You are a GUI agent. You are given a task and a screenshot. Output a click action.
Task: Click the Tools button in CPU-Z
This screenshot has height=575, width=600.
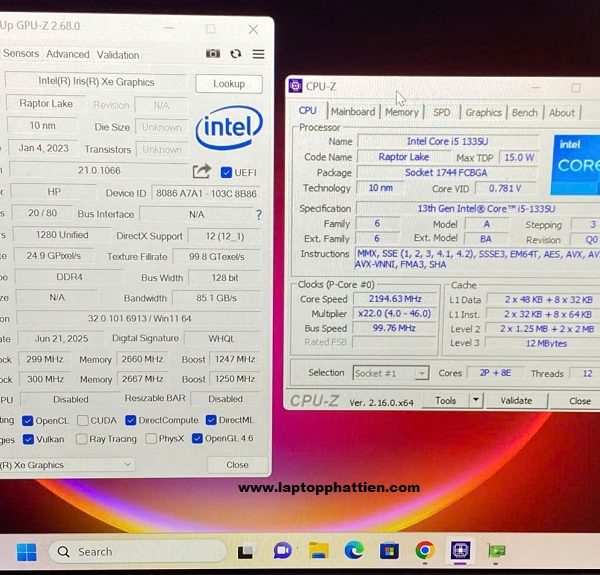446,401
